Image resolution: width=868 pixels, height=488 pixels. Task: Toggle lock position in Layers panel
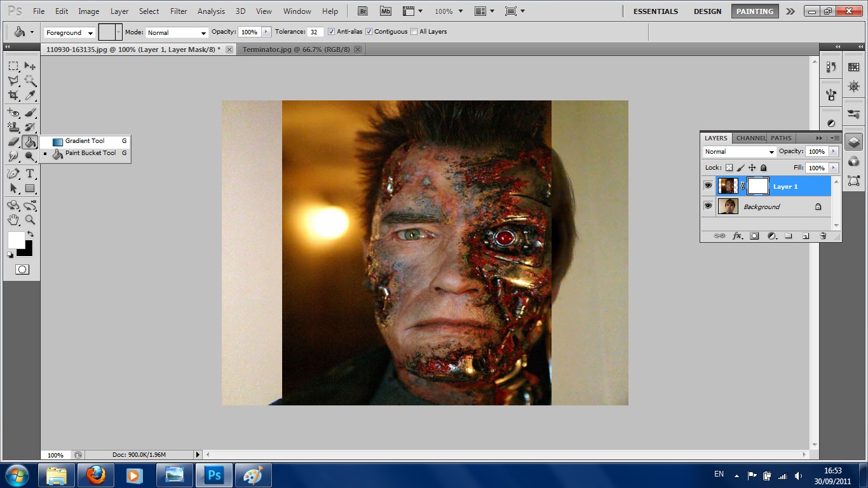(752, 168)
